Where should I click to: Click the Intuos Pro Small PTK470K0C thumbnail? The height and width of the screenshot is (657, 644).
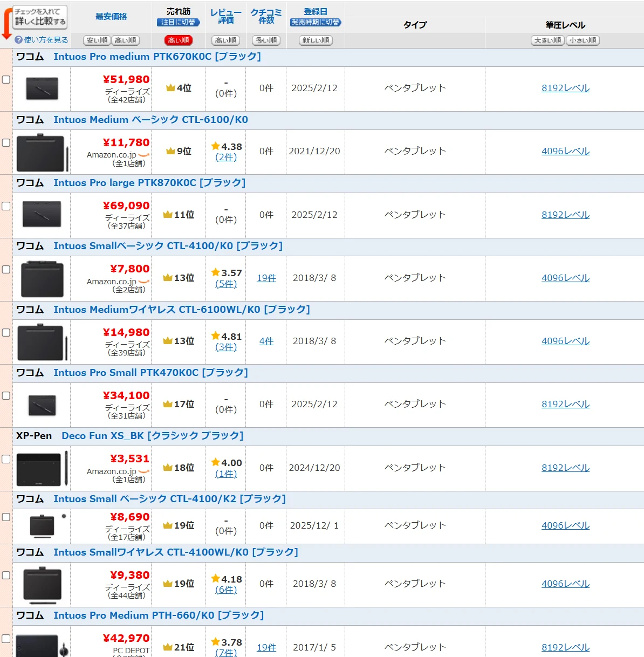click(42, 405)
